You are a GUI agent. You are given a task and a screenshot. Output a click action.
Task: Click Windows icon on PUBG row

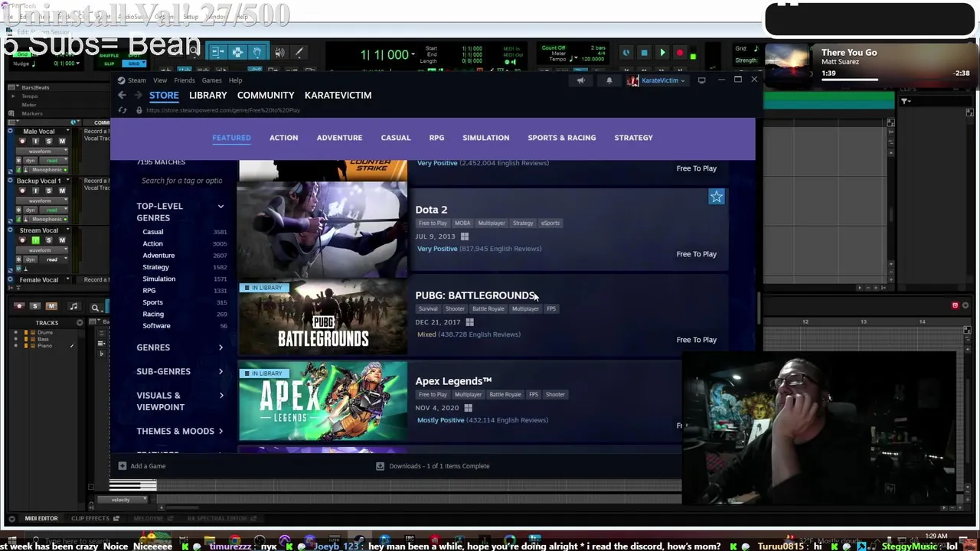pos(469,322)
